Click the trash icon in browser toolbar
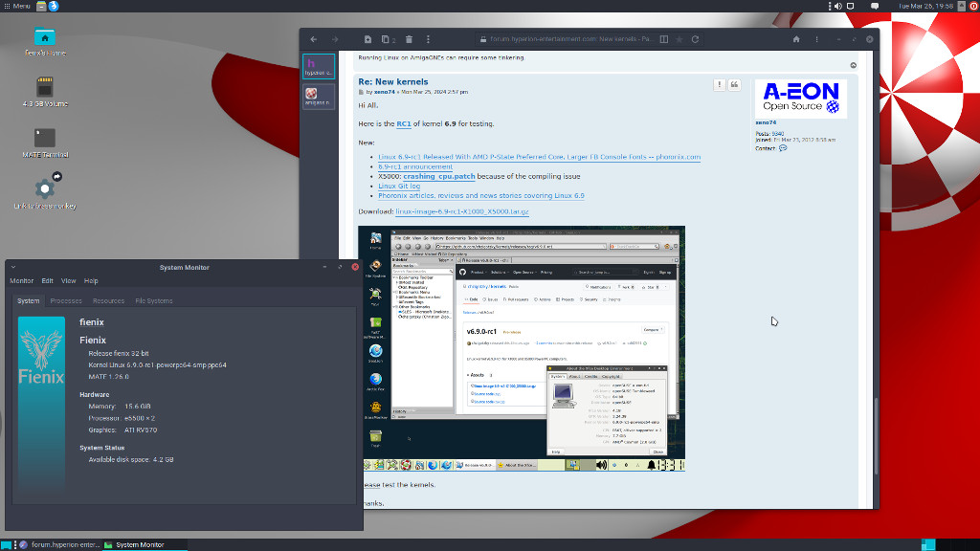Image resolution: width=980 pixels, height=551 pixels. 409,39
